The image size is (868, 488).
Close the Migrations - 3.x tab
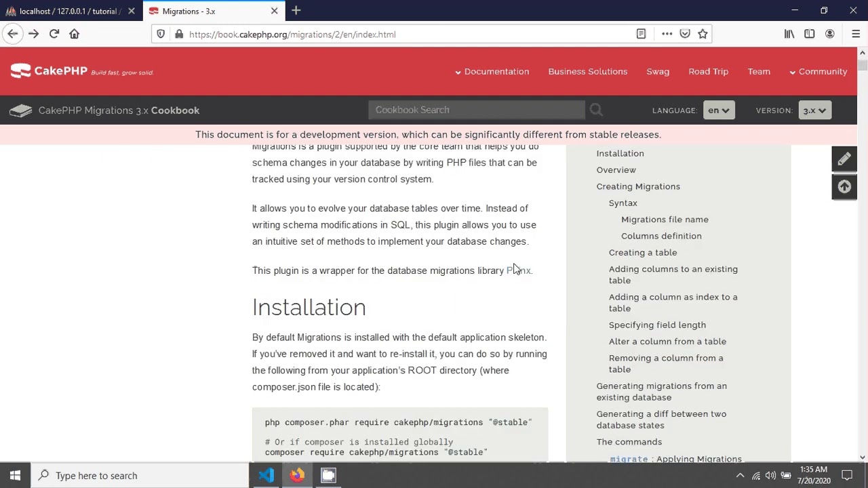tap(274, 11)
